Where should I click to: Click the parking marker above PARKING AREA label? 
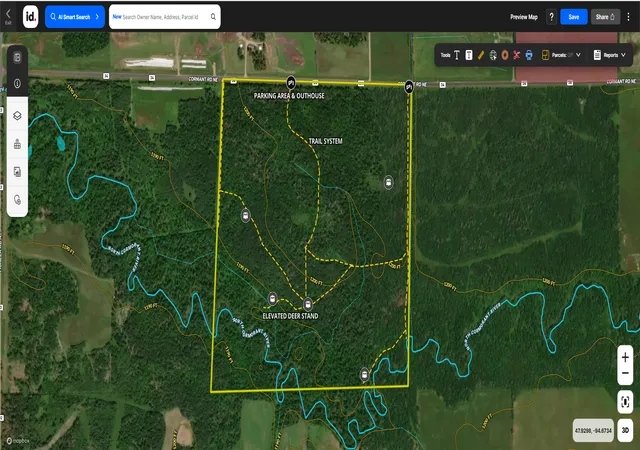291,82
